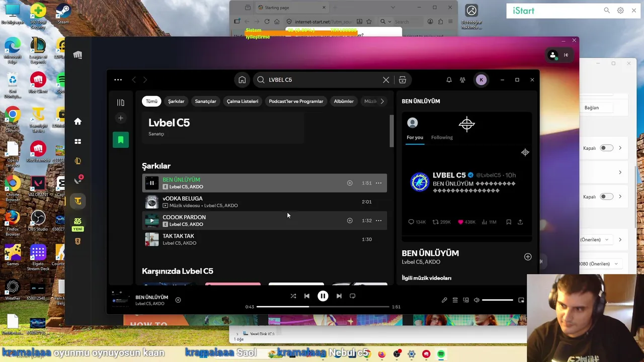Open Spotify home via house icon
This screenshot has height=362, width=644.
(x=242, y=80)
